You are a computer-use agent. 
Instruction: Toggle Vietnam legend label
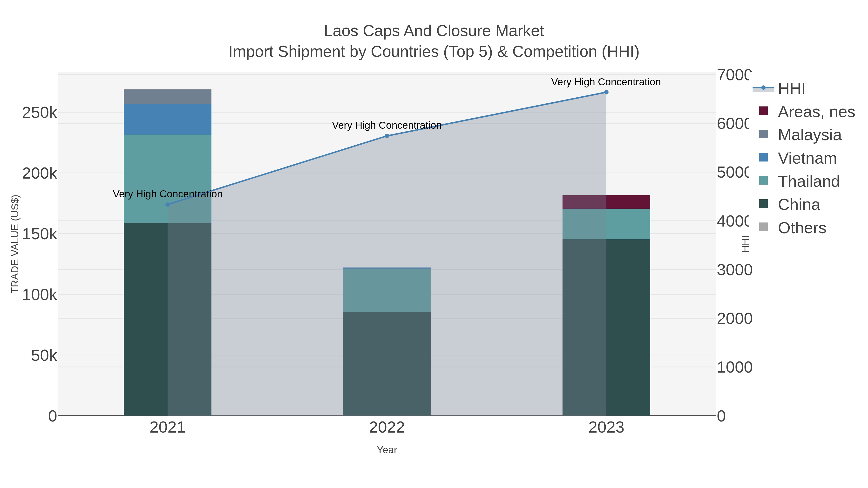[x=807, y=158]
